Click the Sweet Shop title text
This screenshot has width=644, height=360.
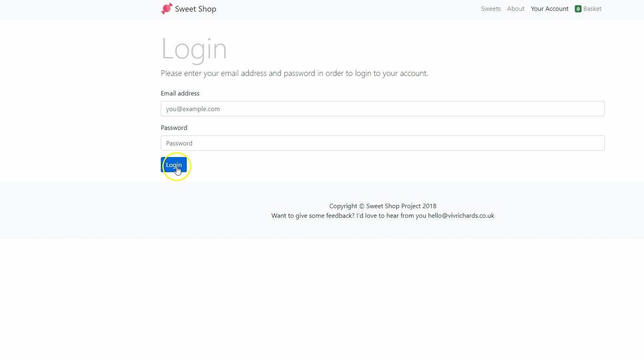(196, 8)
